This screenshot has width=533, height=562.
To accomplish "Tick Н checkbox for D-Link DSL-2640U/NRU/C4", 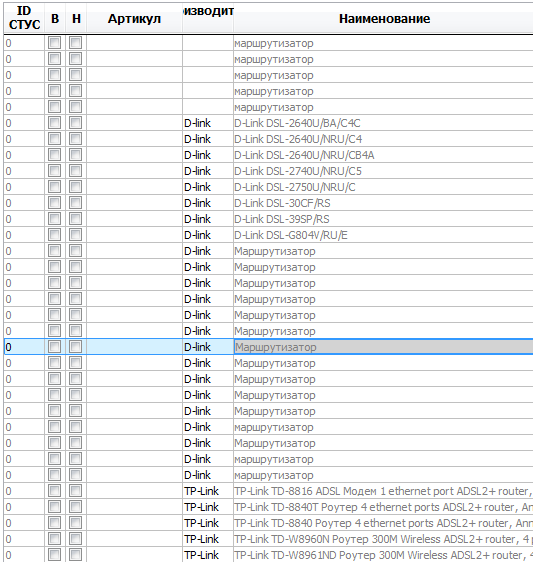I will [76, 139].
